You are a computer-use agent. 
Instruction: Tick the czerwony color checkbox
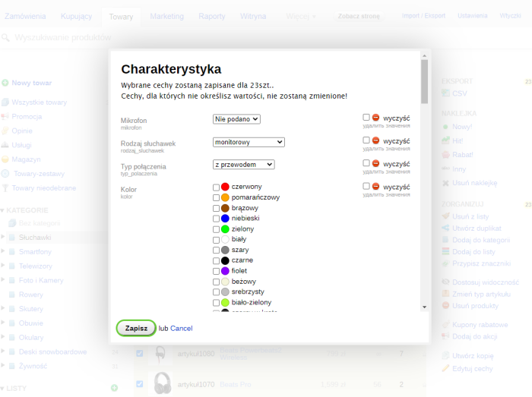point(217,187)
